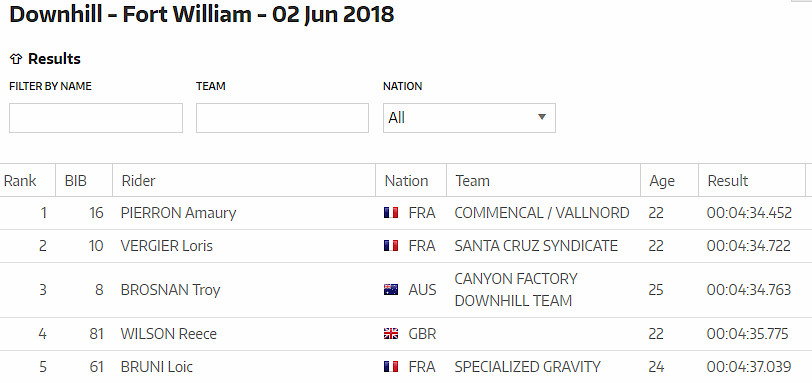Focus the Team filter input field
The image size is (812, 383).
282,118
